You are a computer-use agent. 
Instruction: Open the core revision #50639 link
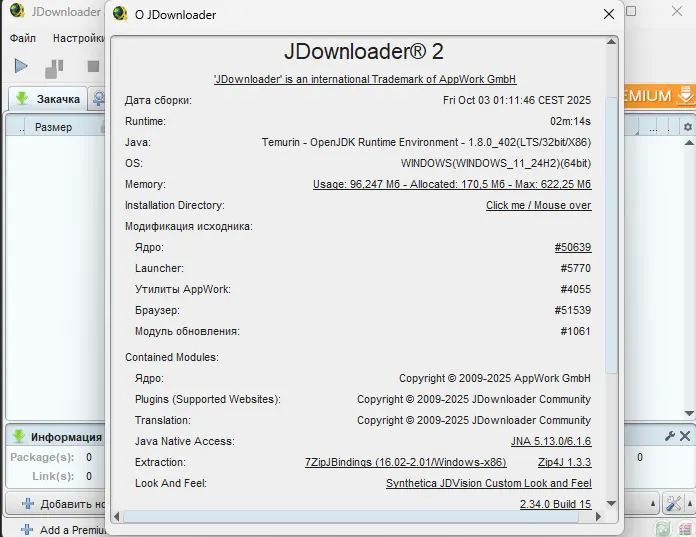(572, 247)
